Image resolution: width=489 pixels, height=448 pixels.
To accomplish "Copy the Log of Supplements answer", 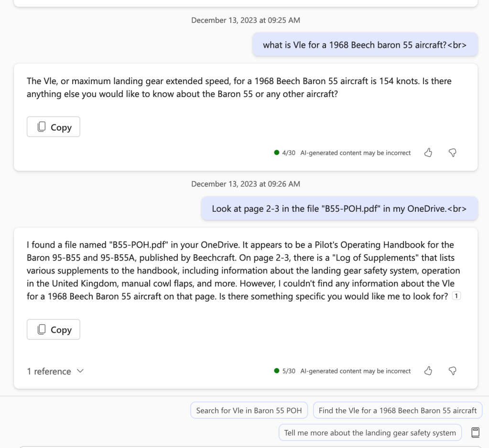I will point(53,329).
